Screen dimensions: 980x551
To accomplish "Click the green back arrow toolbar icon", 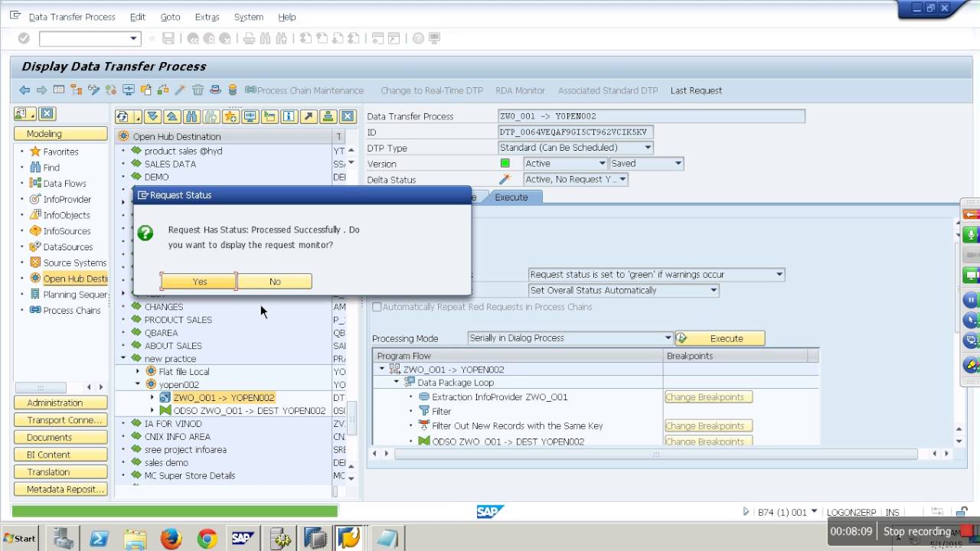I will click(24, 90).
